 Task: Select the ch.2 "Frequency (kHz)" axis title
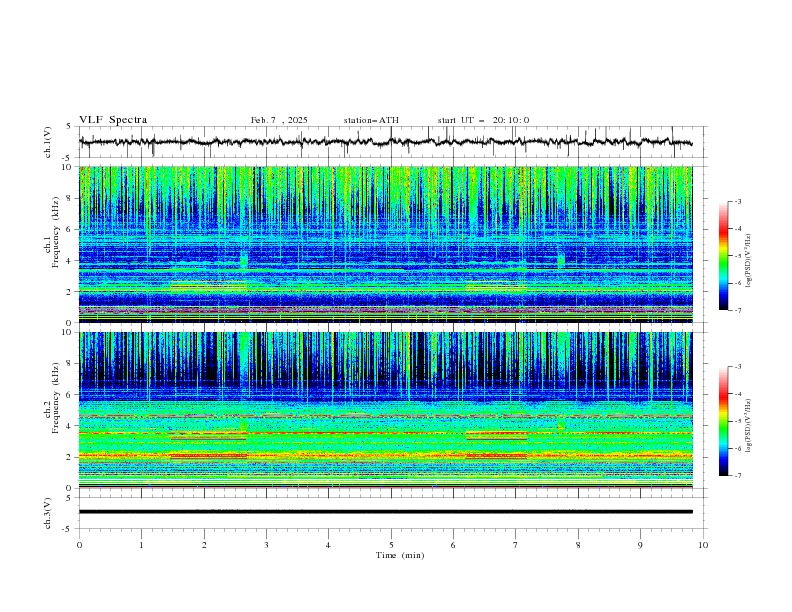tap(55, 398)
